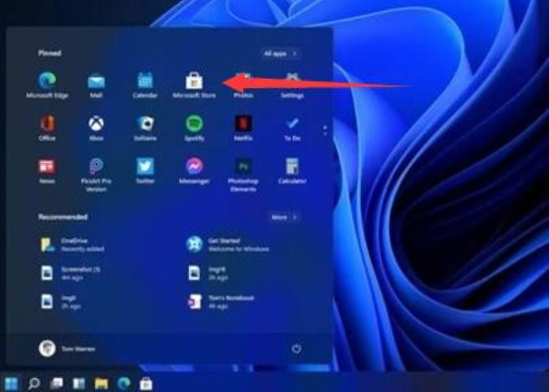Screen dimensions: 549x392
Task: Launch PicsArt Pro Version
Action: pyautogui.click(x=96, y=174)
